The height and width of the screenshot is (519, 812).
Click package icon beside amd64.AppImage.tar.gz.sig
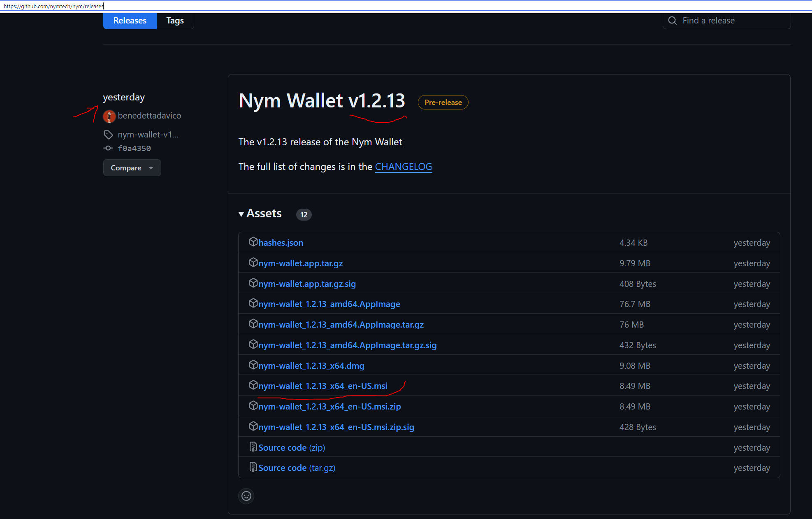(x=253, y=344)
